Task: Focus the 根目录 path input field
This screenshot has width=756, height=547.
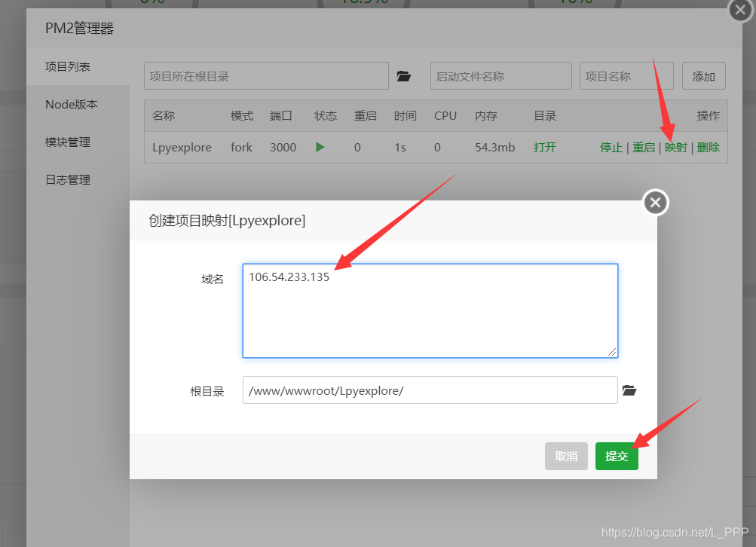Action: click(x=430, y=390)
